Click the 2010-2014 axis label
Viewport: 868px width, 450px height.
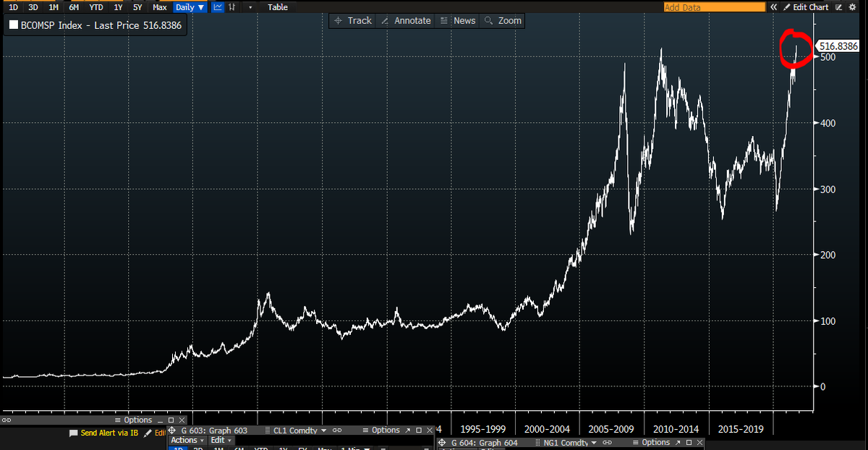click(676, 429)
